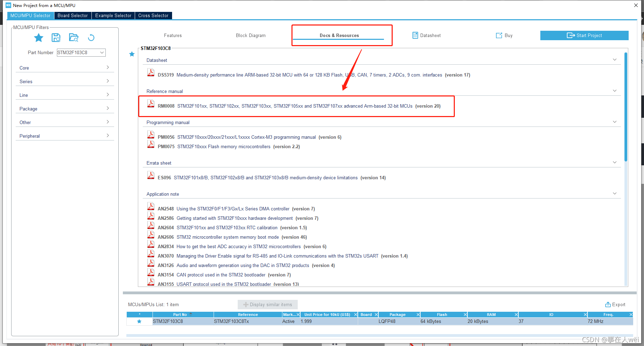Open AN2586 getting started PDF icon
644x346 pixels.
(151, 216)
